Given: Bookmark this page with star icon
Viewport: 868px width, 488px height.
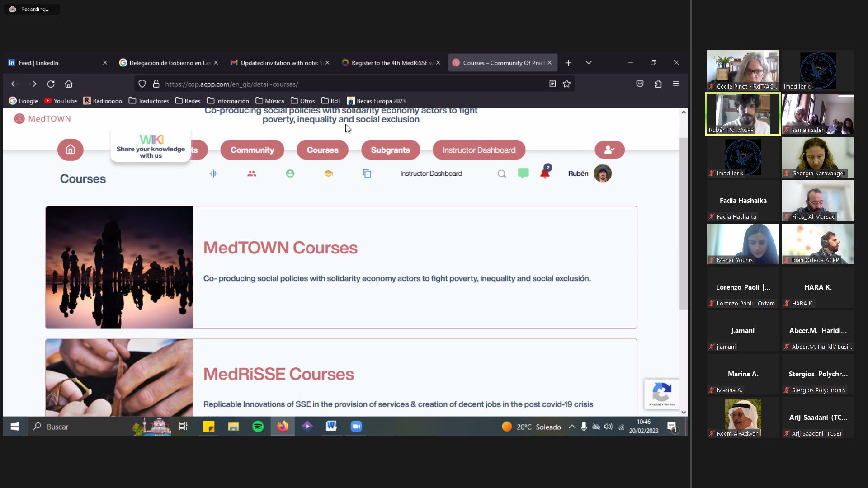Looking at the screenshot, I should [x=566, y=84].
